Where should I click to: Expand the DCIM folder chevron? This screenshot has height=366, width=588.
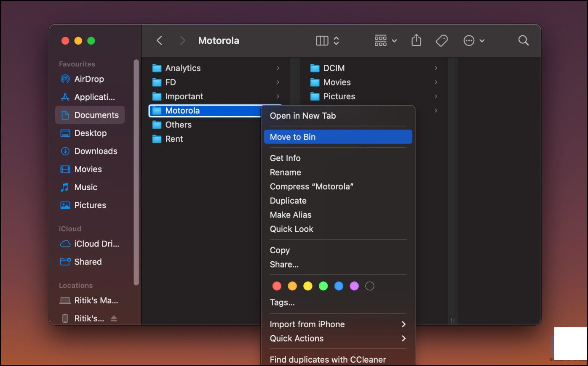(x=436, y=68)
